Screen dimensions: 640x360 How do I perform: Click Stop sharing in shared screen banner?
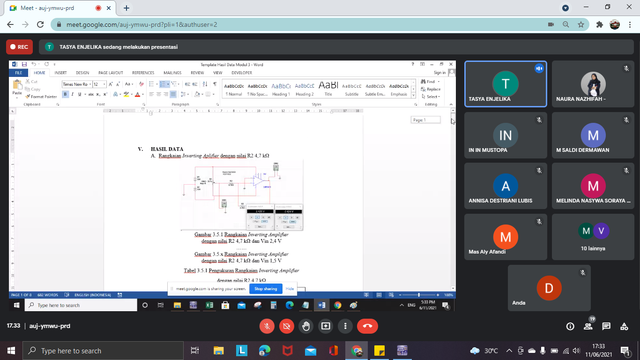click(x=266, y=289)
